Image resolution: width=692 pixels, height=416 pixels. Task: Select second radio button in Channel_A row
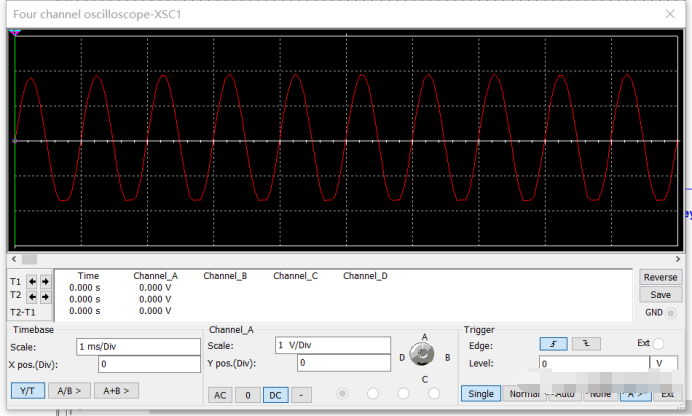pyautogui.click(x=373, y=393)
